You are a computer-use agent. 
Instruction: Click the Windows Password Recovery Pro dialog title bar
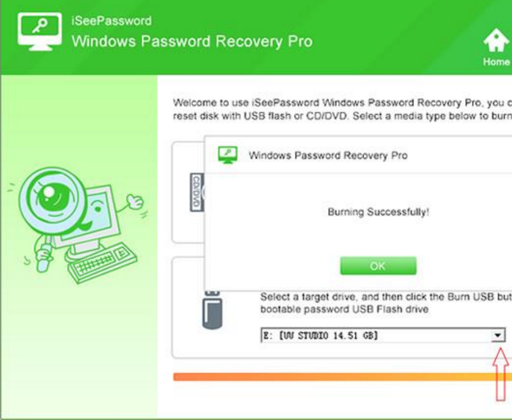pos(358,155)
